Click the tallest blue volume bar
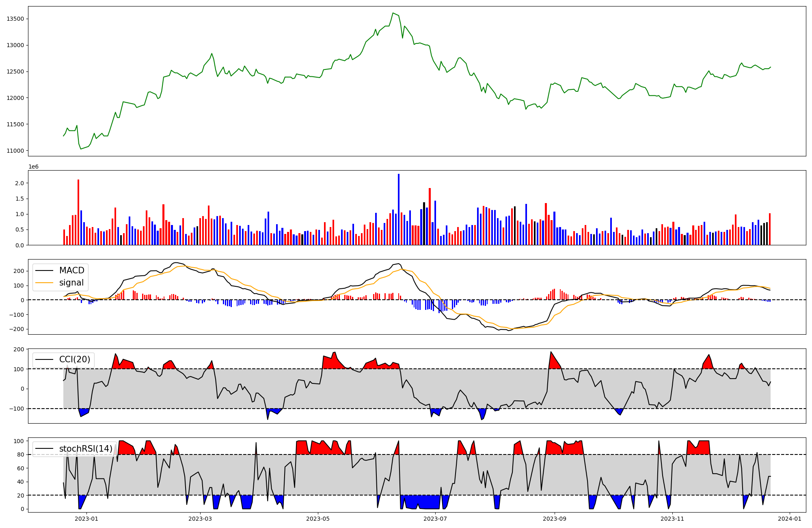The width and height of the screenshot is (812, 528). 399,209
